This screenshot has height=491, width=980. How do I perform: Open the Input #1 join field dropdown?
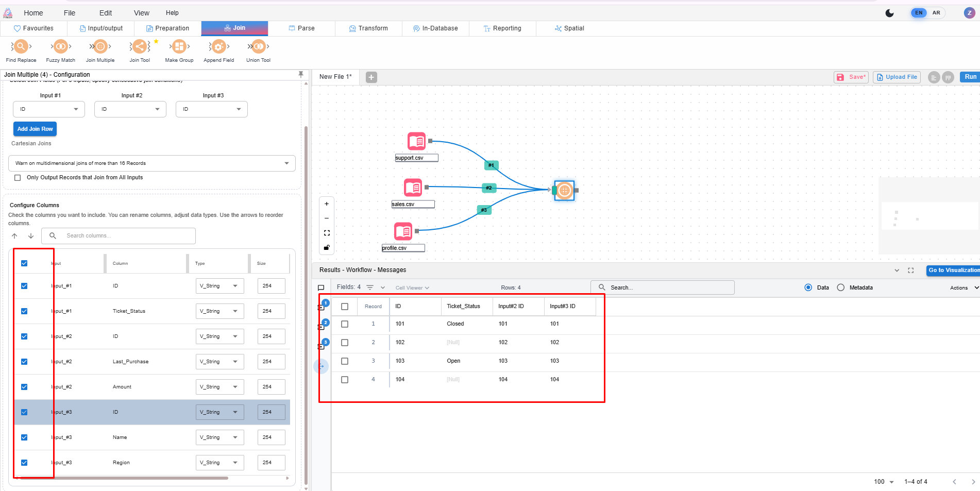click(49, 109)
